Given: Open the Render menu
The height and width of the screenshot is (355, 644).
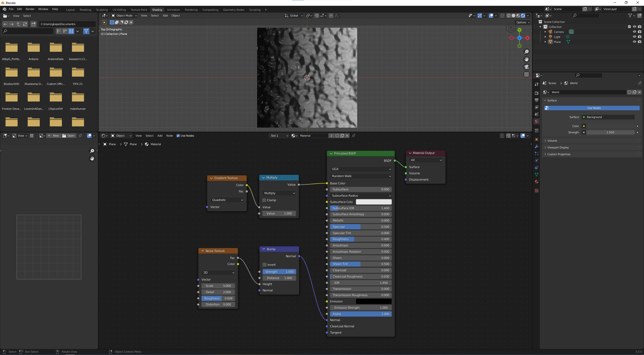Looking at the screenshot, I should point(30,9).
